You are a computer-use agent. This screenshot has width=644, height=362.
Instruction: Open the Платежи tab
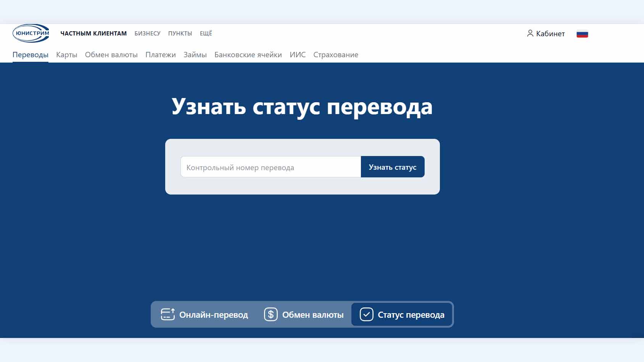point(161,55)
